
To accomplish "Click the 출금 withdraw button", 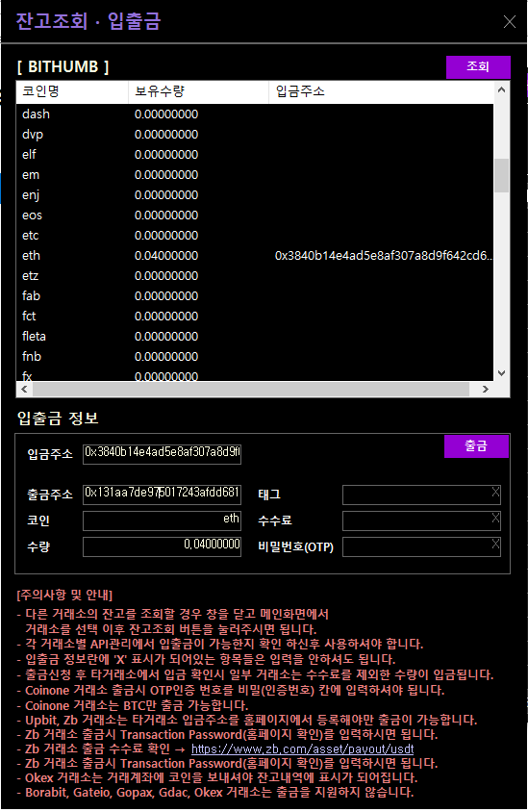I will tap(476, 445).
